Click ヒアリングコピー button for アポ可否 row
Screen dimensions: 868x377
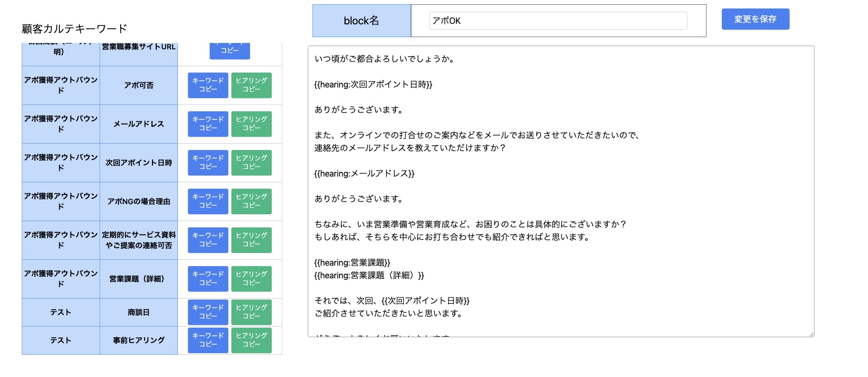pos(251,85)
